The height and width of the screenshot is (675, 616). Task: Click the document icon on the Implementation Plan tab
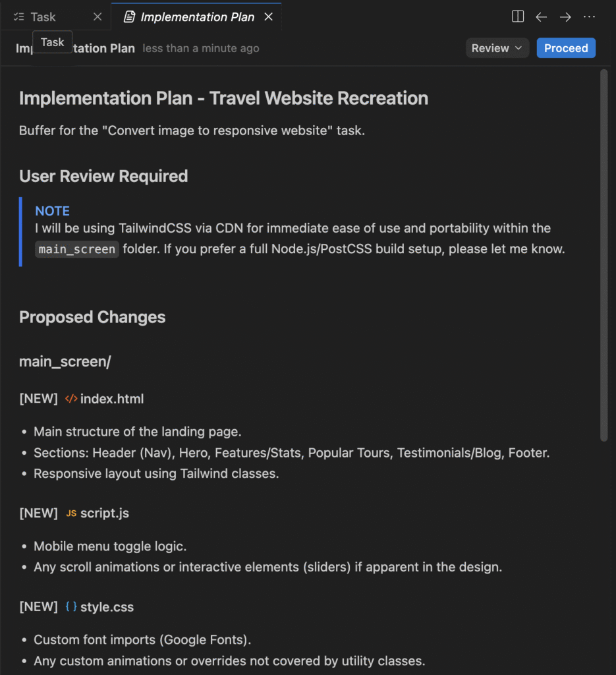click(x=130, y=17)
